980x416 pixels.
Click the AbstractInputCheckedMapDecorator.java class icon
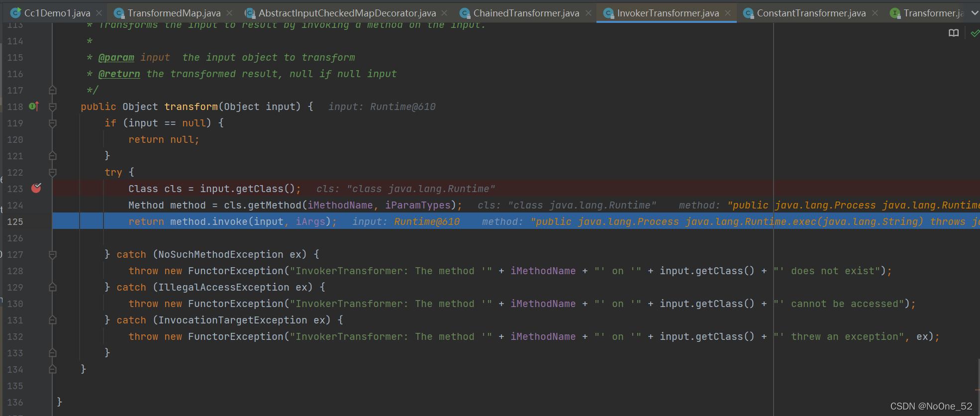tap(250, 13)
